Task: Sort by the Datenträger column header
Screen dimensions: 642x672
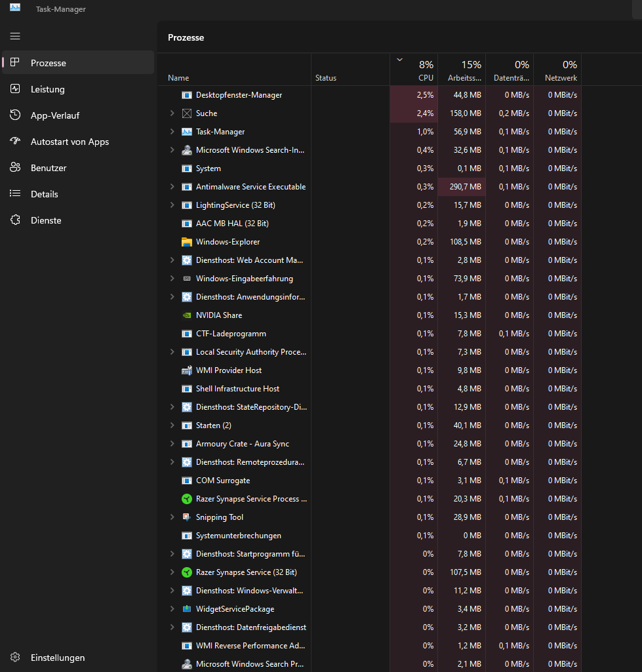Action: [x=510, y=69]
